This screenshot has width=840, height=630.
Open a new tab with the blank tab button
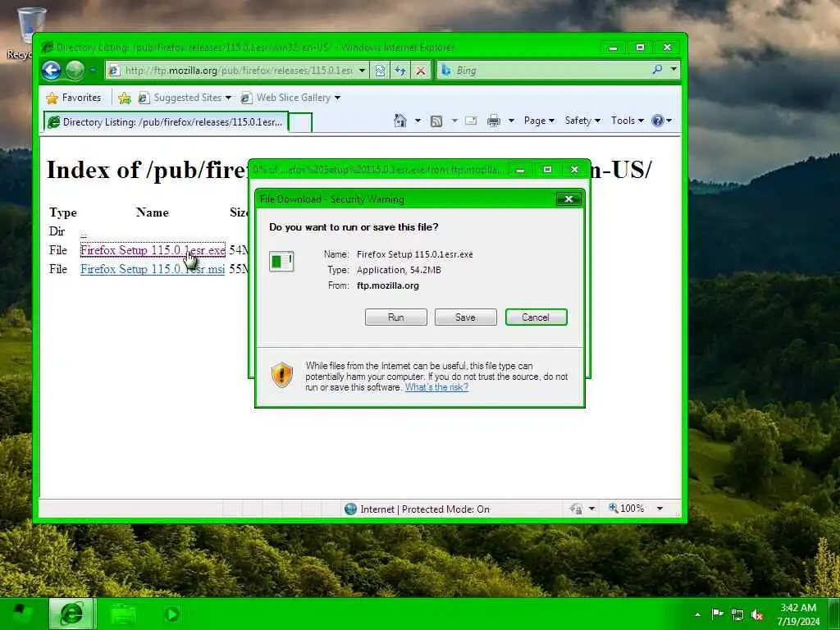pos(300,123)
